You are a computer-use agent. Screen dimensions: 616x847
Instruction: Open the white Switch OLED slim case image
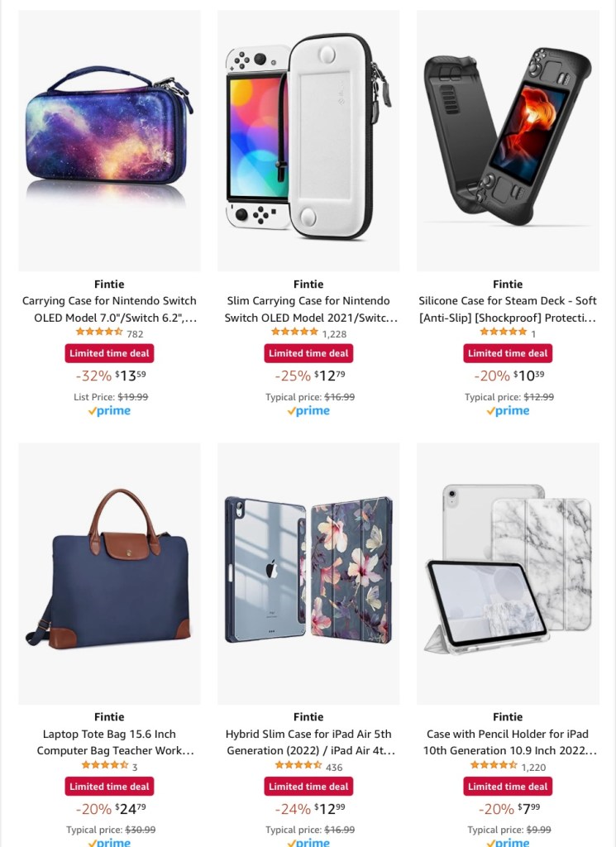coord(308,141)
